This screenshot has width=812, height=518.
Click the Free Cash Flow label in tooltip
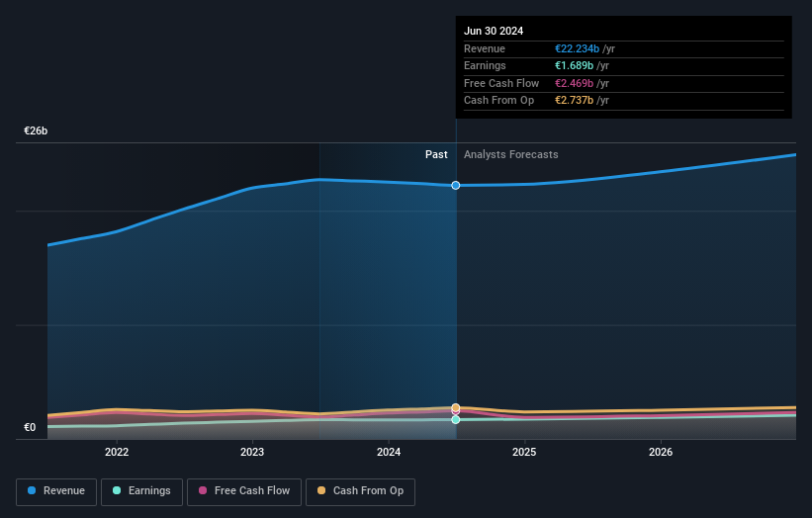tap(501, 83)
